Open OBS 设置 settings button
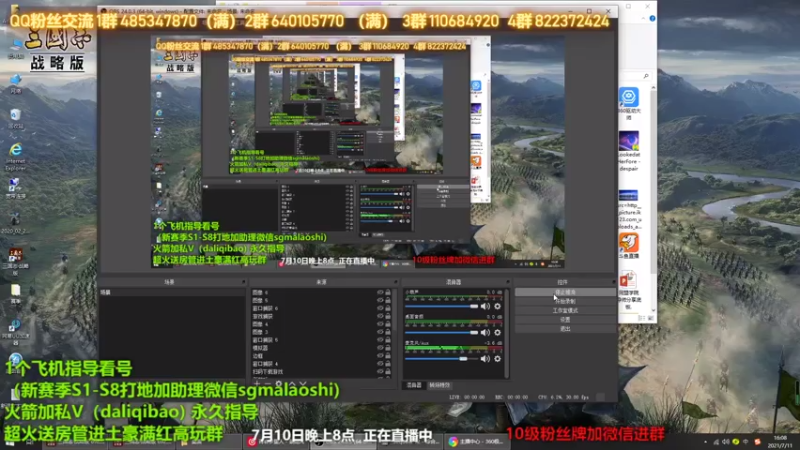This screenshot has height=450, width=800. (x=565, y=319)
